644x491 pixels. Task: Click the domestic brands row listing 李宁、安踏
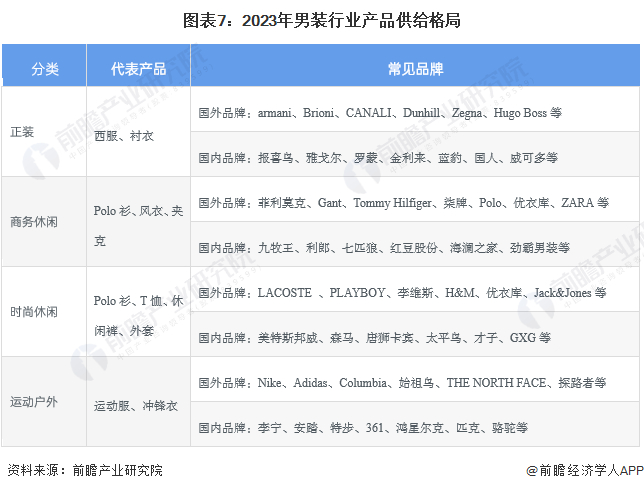(x=415, y=424)
